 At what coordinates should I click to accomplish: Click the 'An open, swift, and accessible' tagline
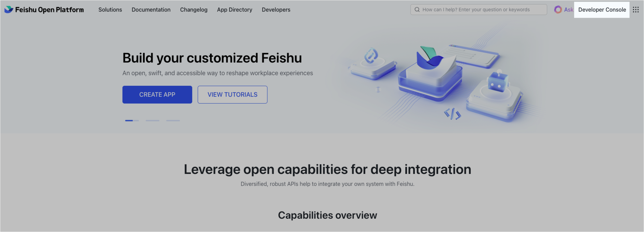pos(218,73)
